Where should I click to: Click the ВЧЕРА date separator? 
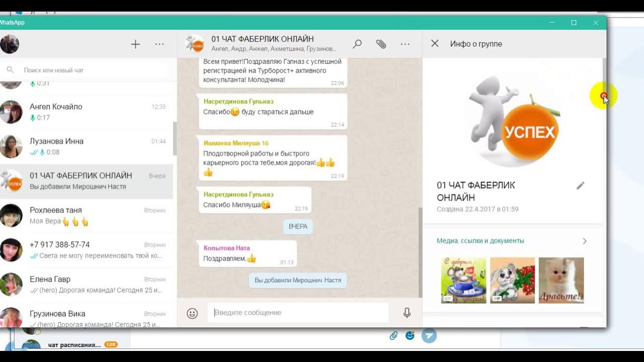(298, 227)
